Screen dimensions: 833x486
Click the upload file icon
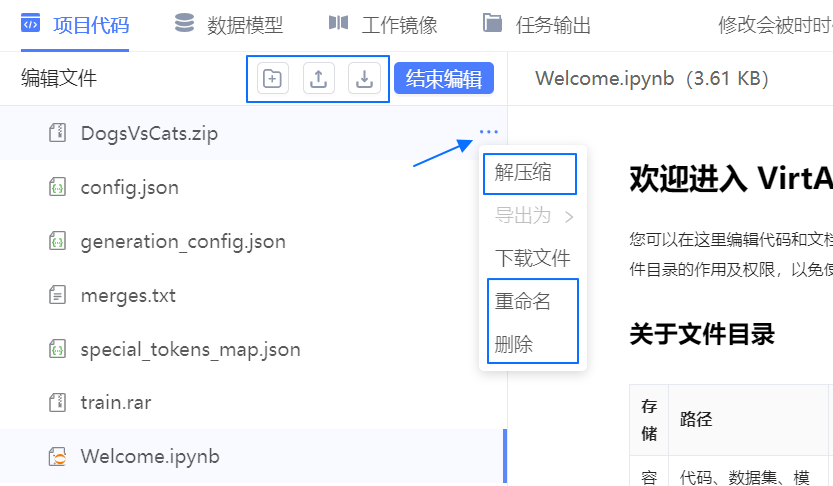318,78
